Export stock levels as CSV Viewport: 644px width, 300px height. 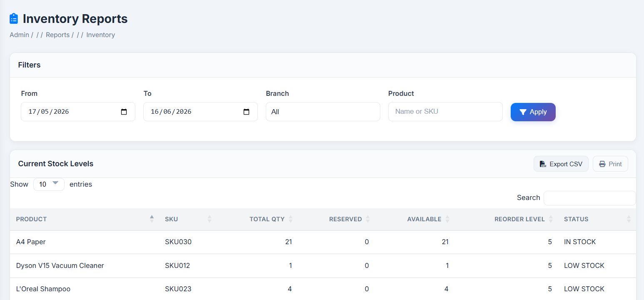click(x=561, y=164)
